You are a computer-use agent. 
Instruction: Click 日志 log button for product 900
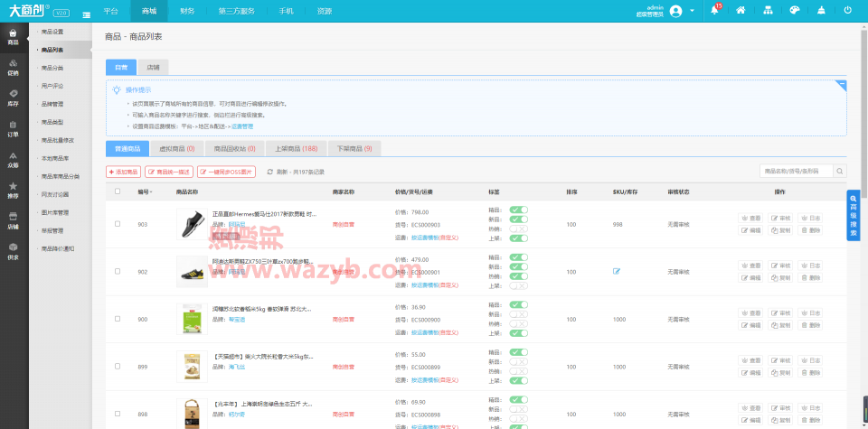[810, 313]
